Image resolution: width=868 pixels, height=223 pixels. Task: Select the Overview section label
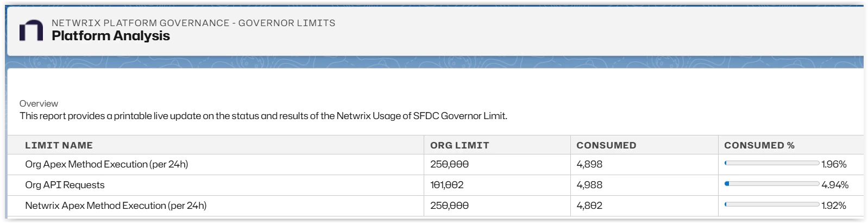39,103
